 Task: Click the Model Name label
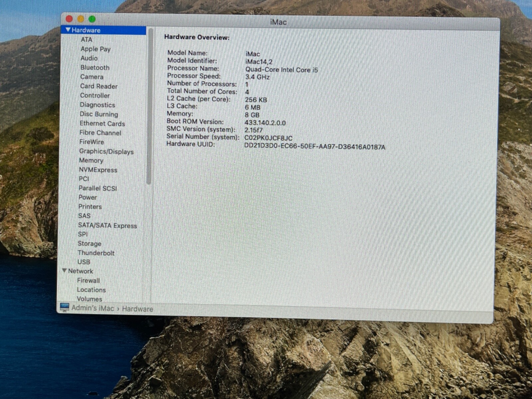coord(187,53)
